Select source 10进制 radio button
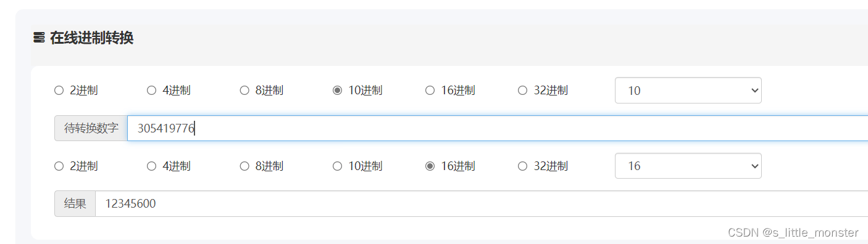Viewport: 868px width, 244px height. [x=338, y=91]
